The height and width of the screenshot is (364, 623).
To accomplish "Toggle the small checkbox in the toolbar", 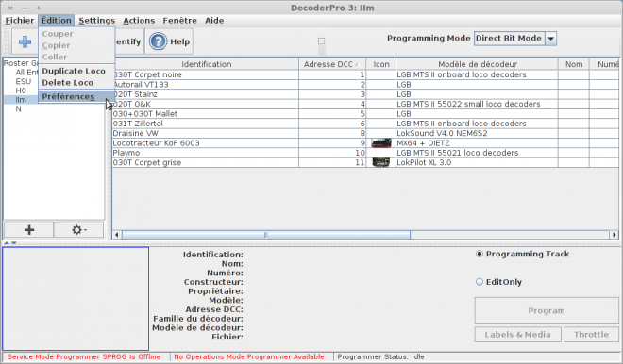I will [x=322, y=41].
